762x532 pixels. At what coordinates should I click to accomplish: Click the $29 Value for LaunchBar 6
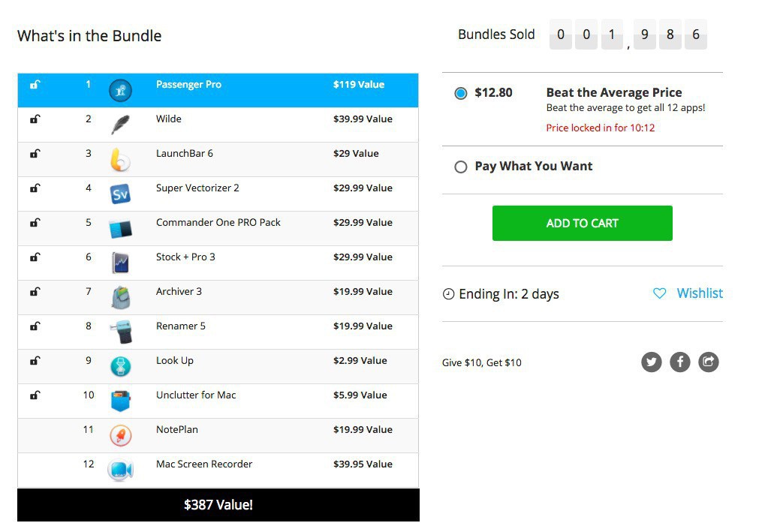(x=356, y=154)
